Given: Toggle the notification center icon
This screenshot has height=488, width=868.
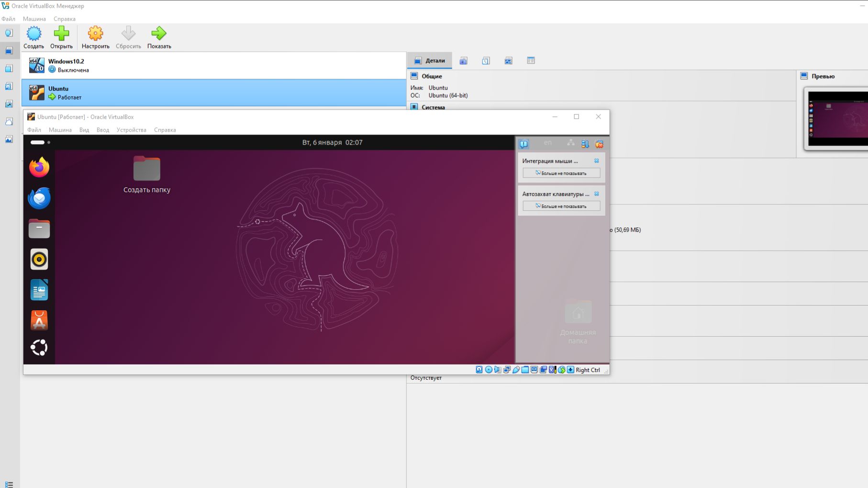Looking at the screenshot, I should (524, 144).
